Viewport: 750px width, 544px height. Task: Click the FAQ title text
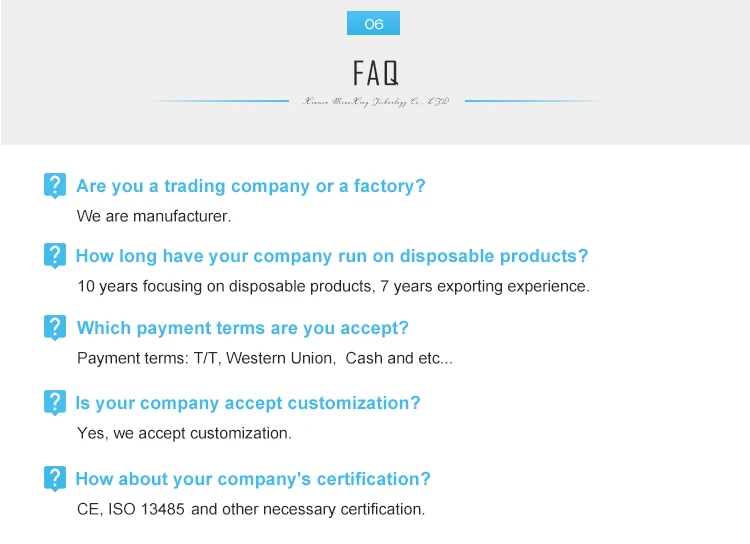[375, 73]
